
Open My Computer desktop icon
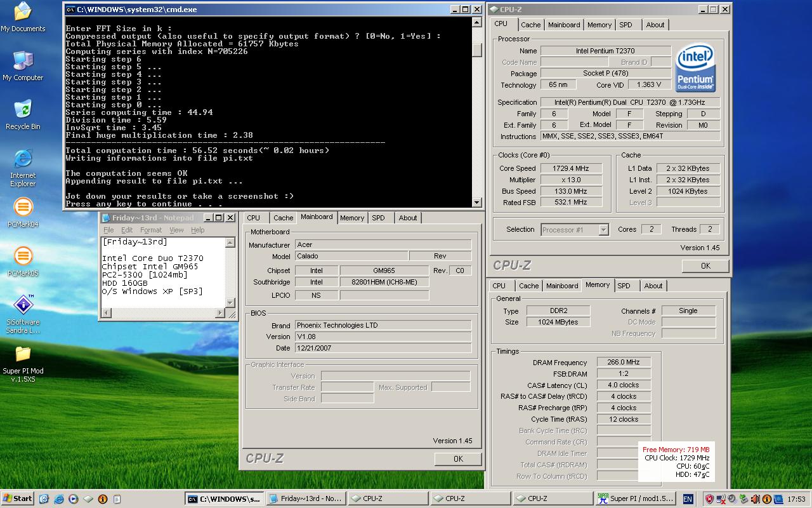pos(23,66)
